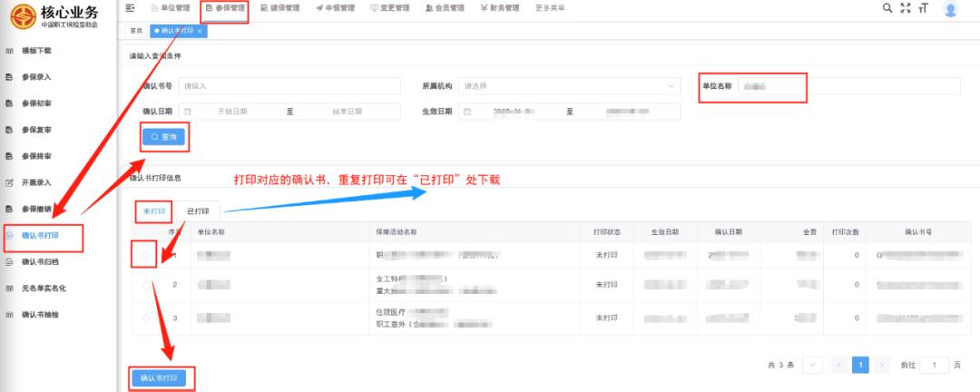Screen dimensions: 980x392
Task: Click the 生效日期 calendar icon
Action: [x=467, y=112]
